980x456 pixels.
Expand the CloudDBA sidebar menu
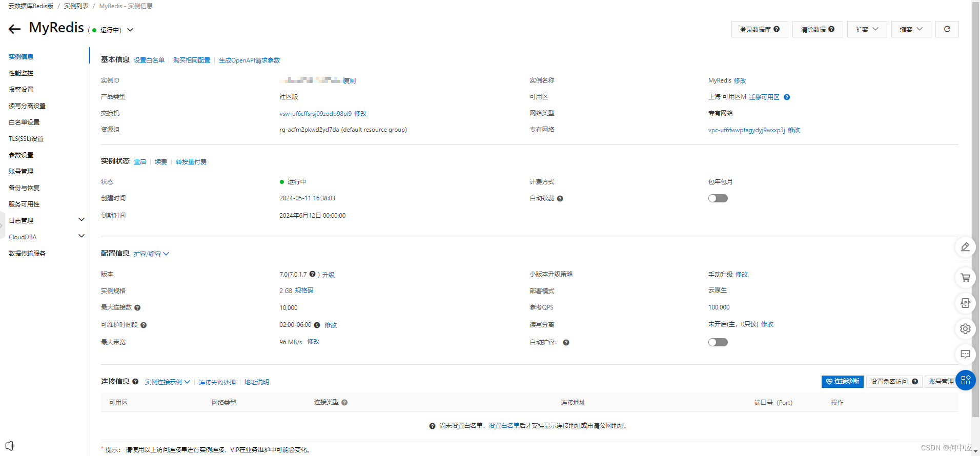81,236
